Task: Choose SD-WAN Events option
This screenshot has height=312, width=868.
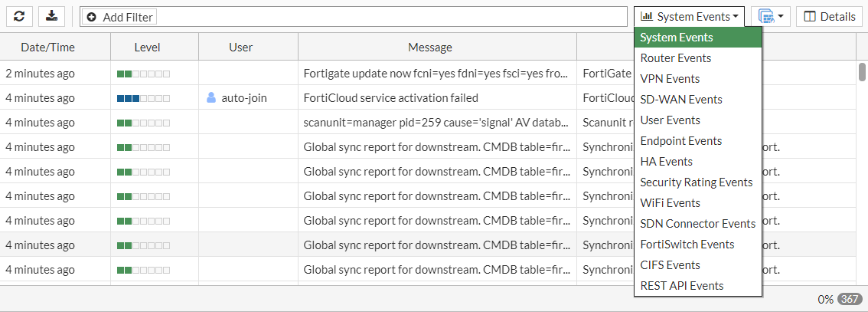Action: point(680,99)
